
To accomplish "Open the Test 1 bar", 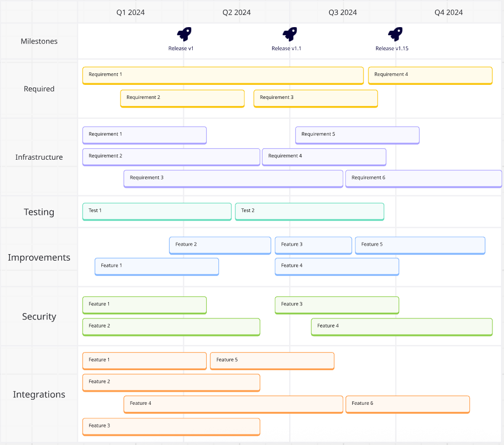I will (157, 211).
